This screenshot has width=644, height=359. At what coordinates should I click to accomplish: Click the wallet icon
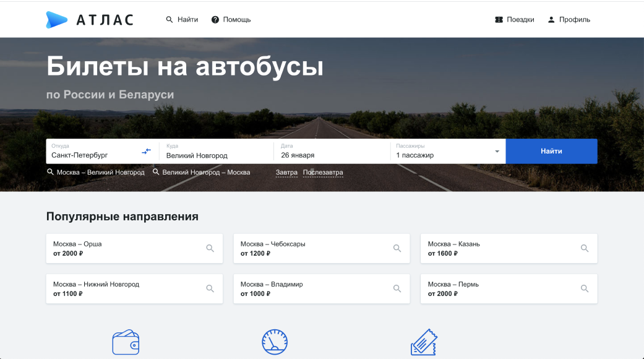pos(126,342)
